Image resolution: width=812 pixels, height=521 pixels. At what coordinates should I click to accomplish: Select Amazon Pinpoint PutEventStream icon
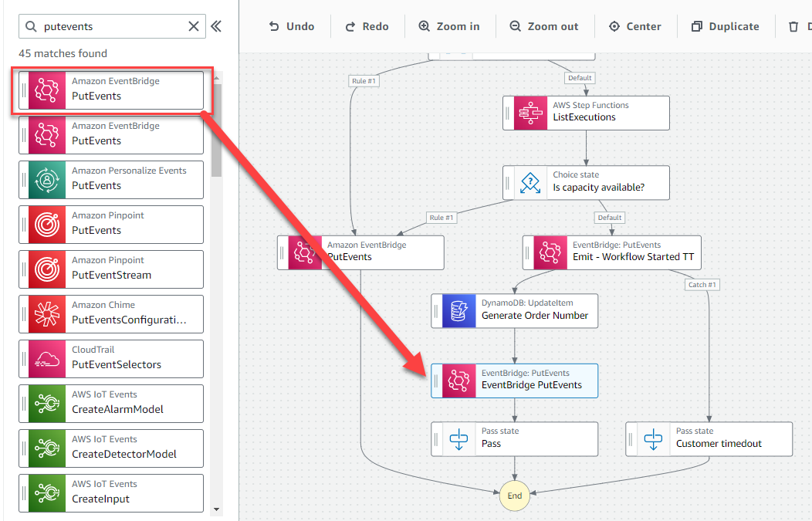pos(47,269)
